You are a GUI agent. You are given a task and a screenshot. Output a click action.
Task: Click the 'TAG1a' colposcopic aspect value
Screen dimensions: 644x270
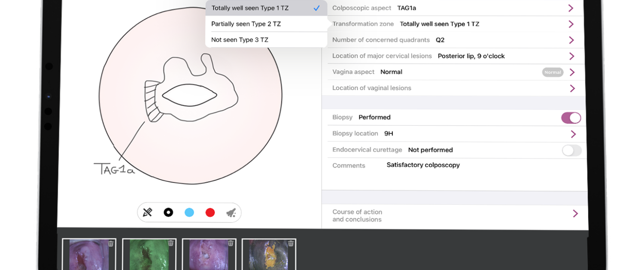407,8
